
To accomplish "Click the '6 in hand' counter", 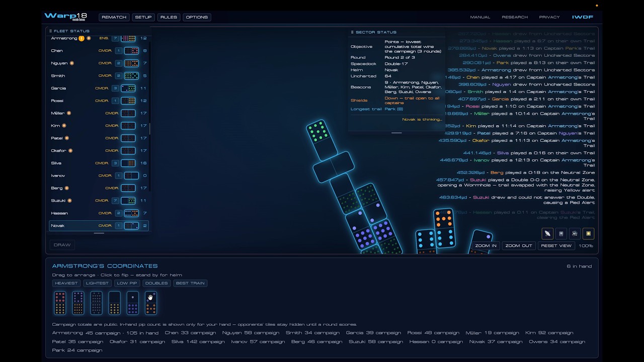I will pos(579,266).
